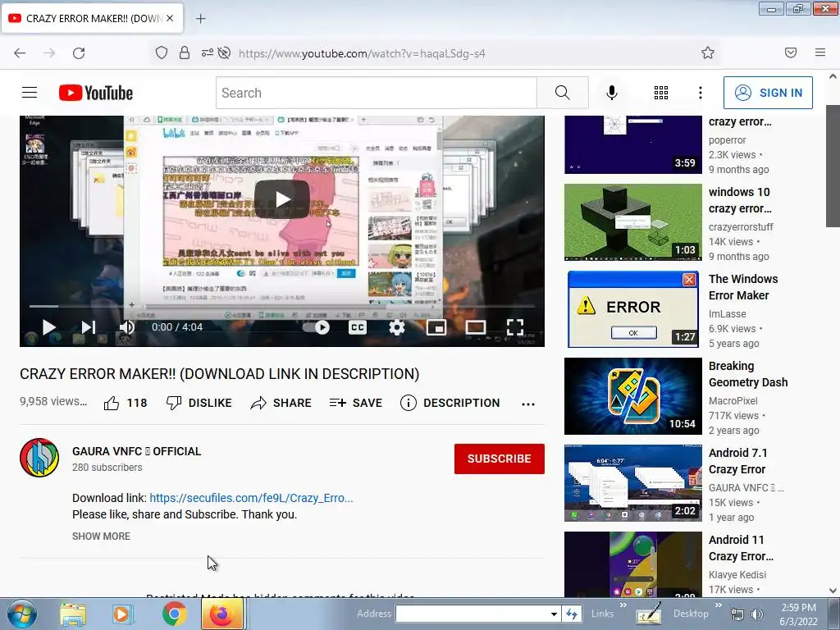Open Windows Explorer taskbar icon
Viewport: 840px width, 630px height.
click(73, 614)
